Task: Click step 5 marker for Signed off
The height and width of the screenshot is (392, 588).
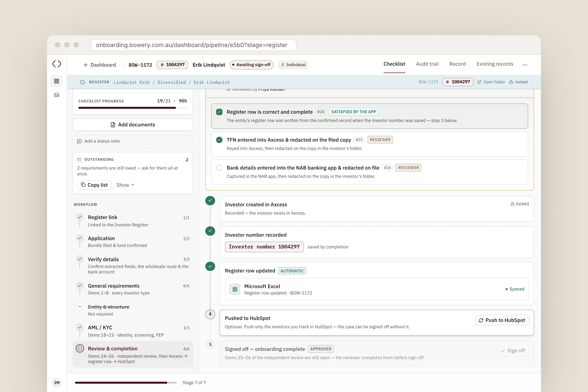Action: point(210,344)
